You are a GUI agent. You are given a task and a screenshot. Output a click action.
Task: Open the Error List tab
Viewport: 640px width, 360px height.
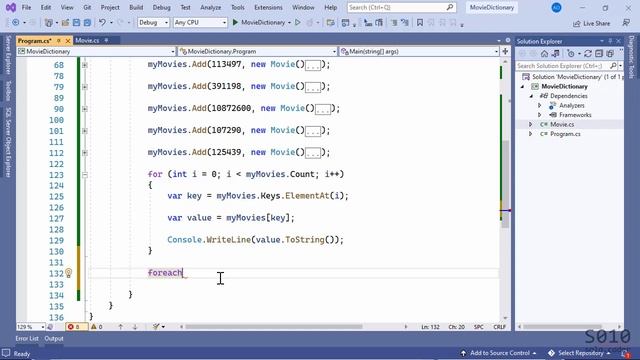pyautogui.click(x=27, y=338)
